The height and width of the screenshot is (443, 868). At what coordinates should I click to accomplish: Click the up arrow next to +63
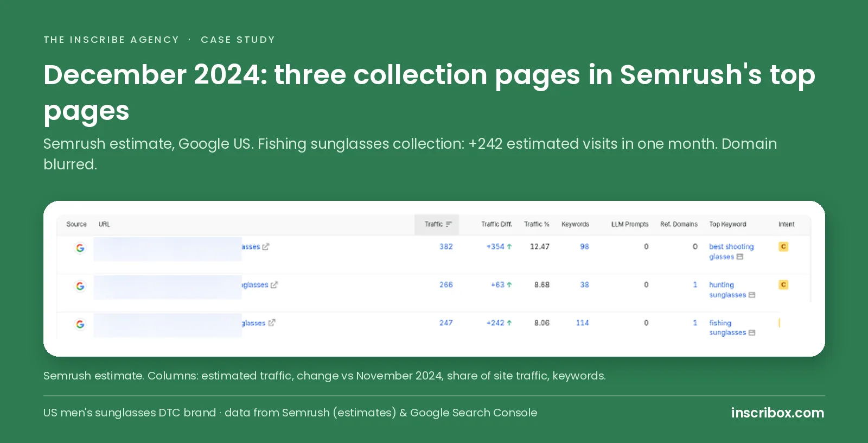tap(509, 284)
